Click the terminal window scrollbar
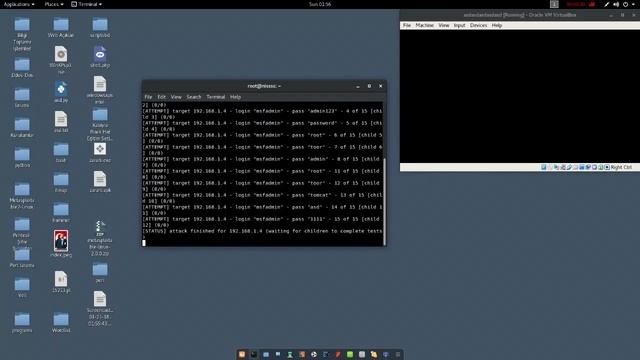 384,202
